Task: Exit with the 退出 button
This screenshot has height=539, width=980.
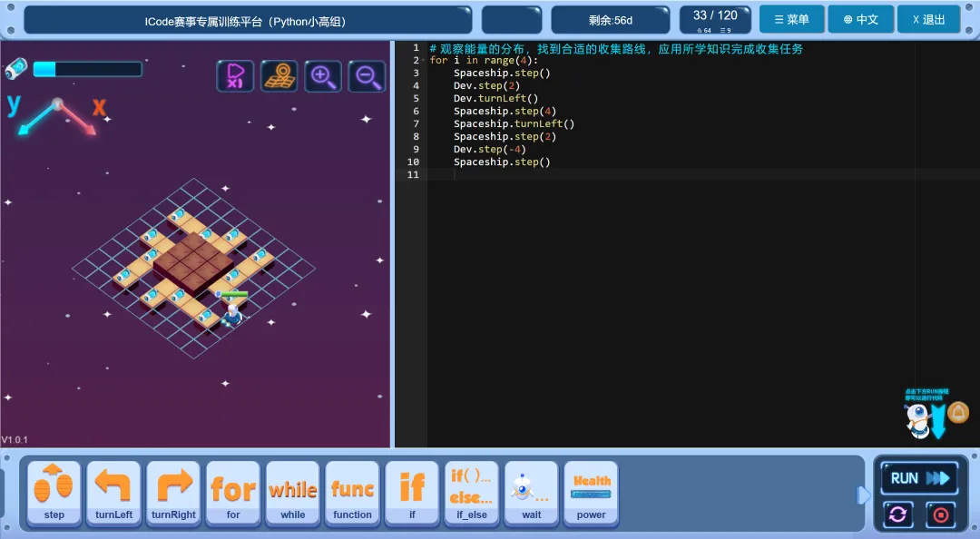Action: coord(929,19)
